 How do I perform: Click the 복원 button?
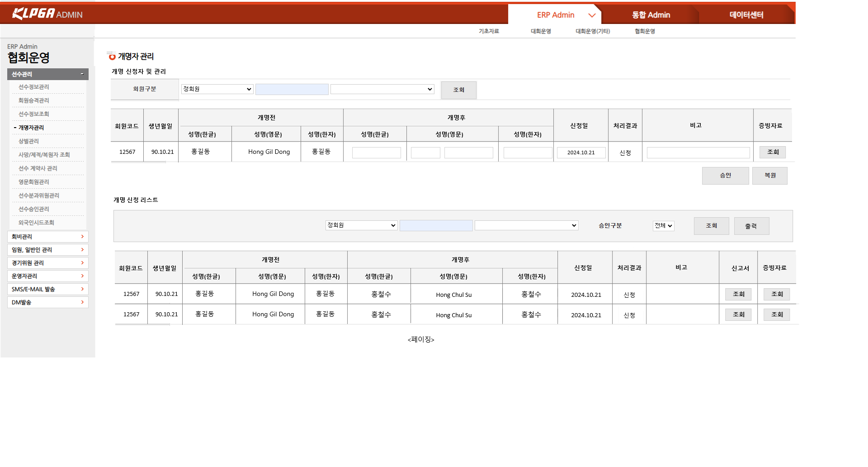tap(770, 176)
